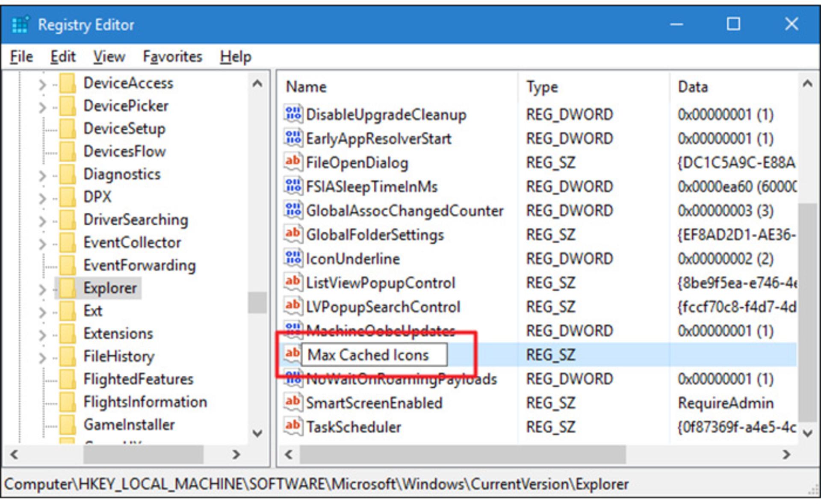Expand the DriverSearching tree node
The height and width of the screenshot is (504, 821).
pos(42,221)
